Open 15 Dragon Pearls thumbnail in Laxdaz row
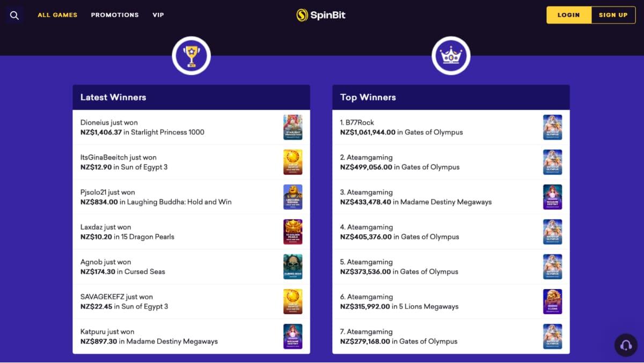 click(293, 232)
